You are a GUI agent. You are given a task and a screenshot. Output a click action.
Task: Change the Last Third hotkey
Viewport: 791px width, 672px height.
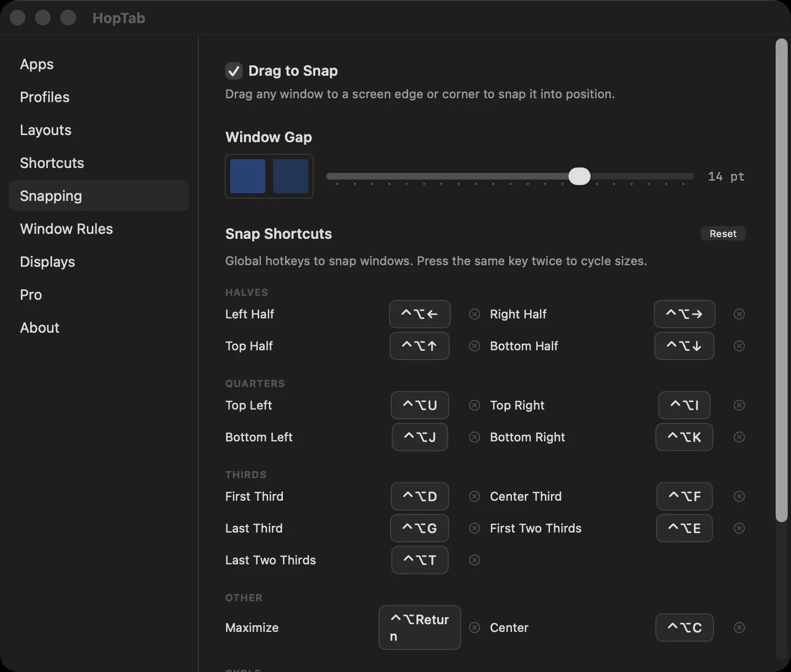tap(420, 528)
